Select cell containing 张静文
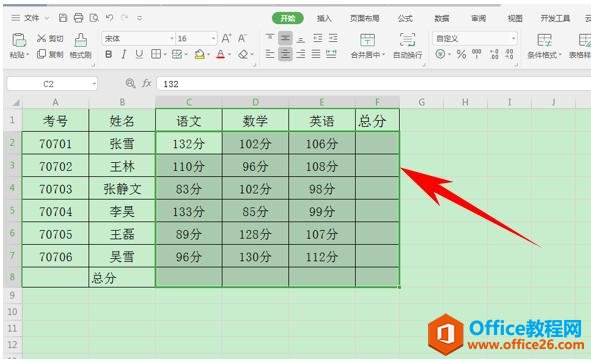This screenshot has width=591, height=362. click(122, 189)
